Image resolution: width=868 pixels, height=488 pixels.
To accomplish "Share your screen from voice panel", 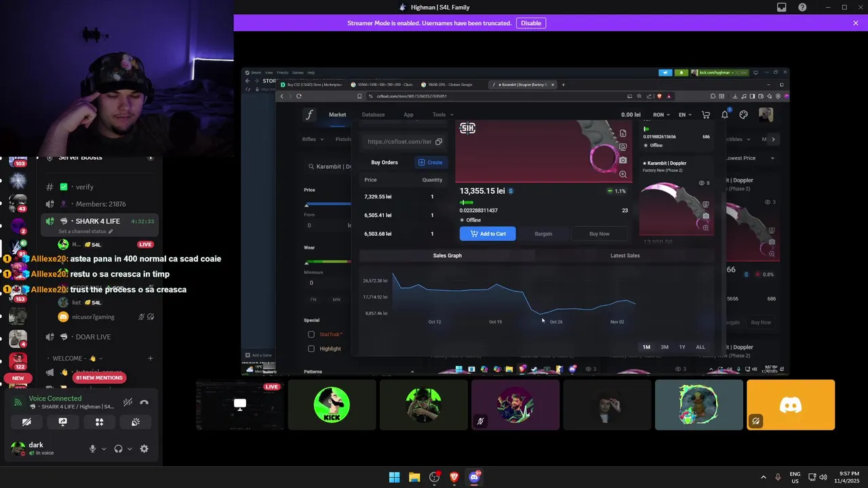I will click(x=63, y=422).
